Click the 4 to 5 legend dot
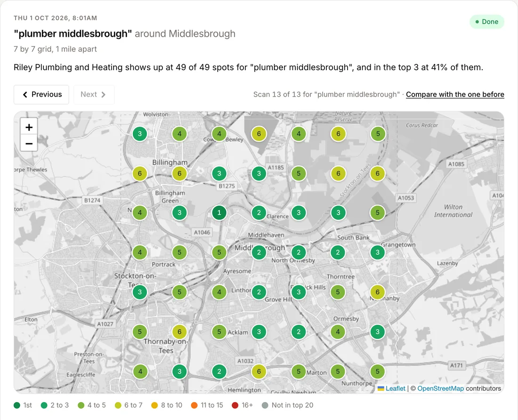Image resolution: width=518 pixels, height=420 pixels. (x=81, y=405)
